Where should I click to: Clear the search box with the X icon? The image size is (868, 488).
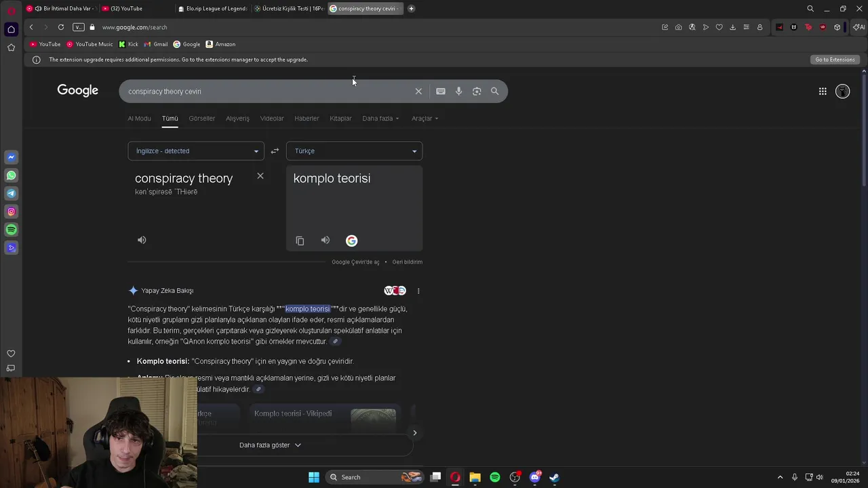point(418,91)
